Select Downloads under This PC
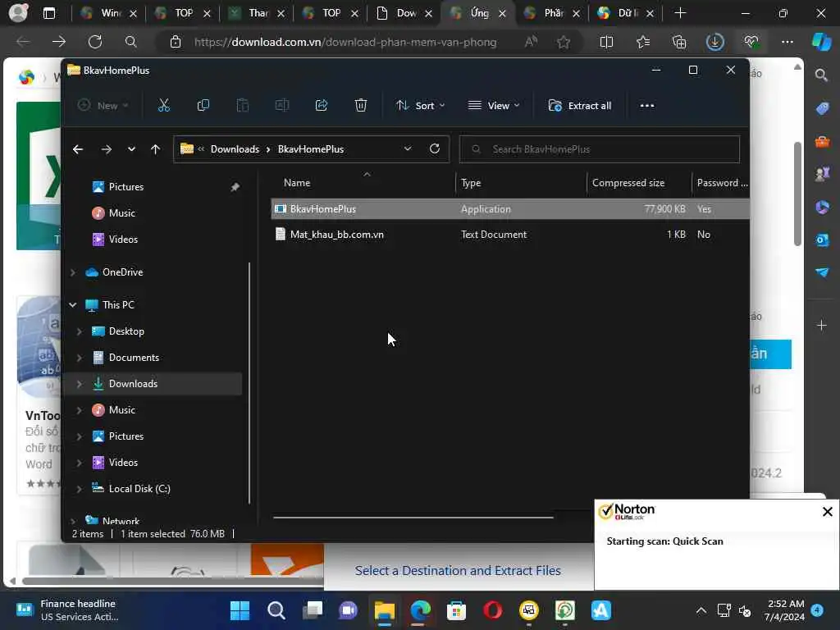Image resolution: width=840 pixels, height=630 pixels. point(153,384)
